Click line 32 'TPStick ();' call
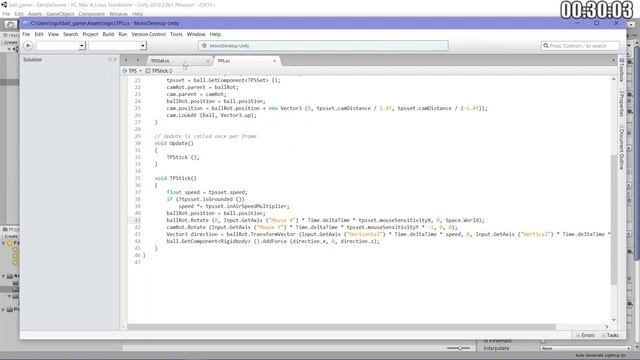 183,157
